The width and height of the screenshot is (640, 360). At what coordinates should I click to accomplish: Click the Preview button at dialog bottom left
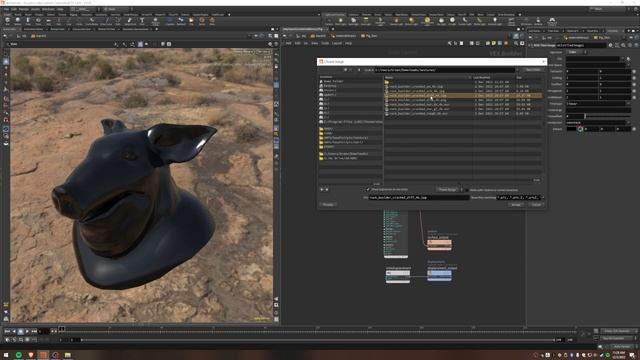328,204
